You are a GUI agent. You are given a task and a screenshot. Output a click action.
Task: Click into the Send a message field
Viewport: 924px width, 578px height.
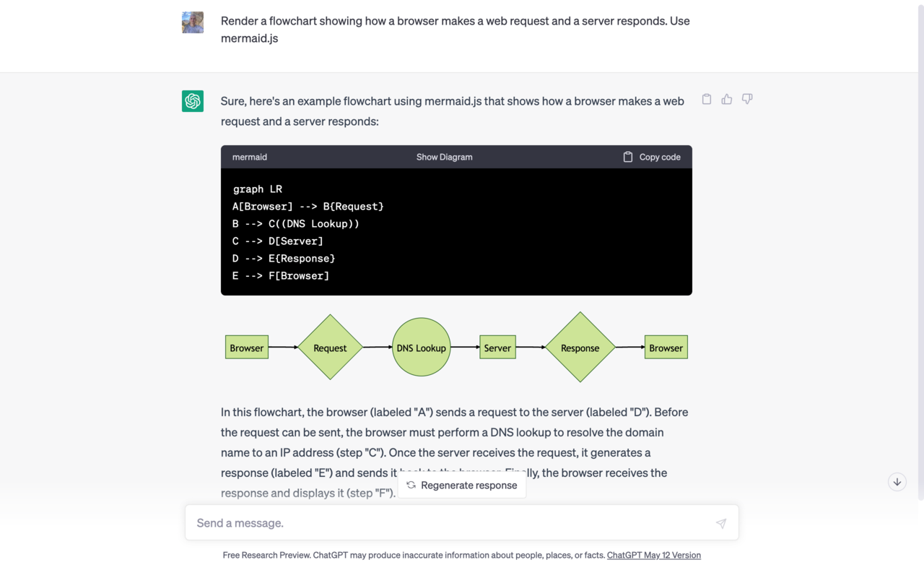(x=448, y=523)
